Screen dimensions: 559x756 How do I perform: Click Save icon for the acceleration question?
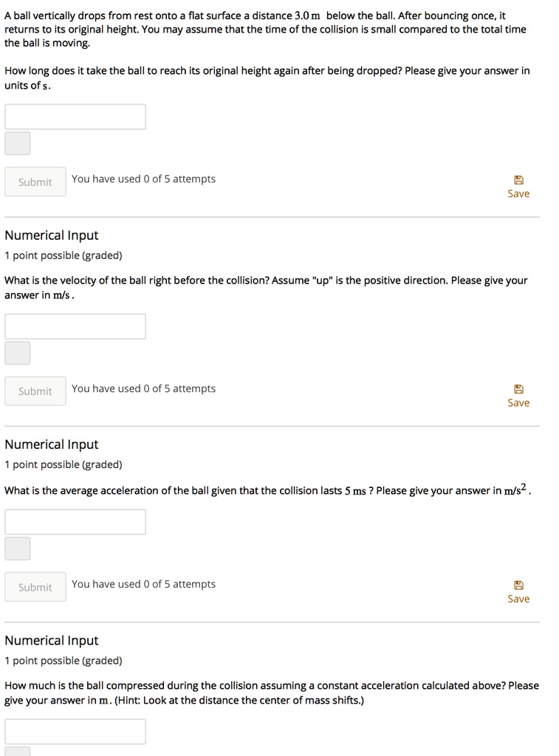click(518, 585)
